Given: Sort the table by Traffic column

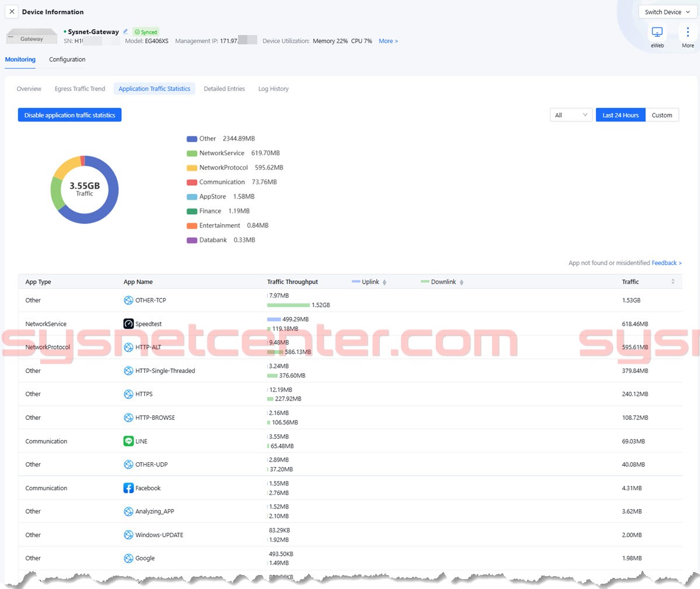Looking at the screenshot, I should pyautogui.click(x=673, y=282).
